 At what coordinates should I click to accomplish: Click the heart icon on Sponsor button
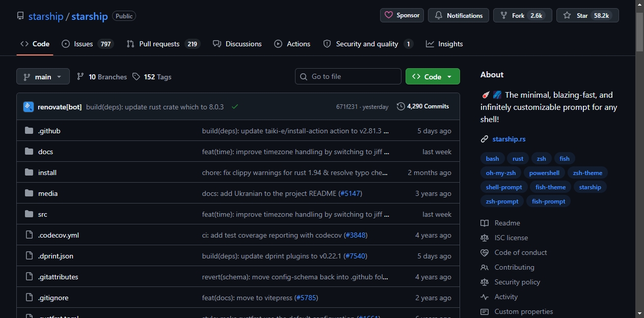coord(389,15)
